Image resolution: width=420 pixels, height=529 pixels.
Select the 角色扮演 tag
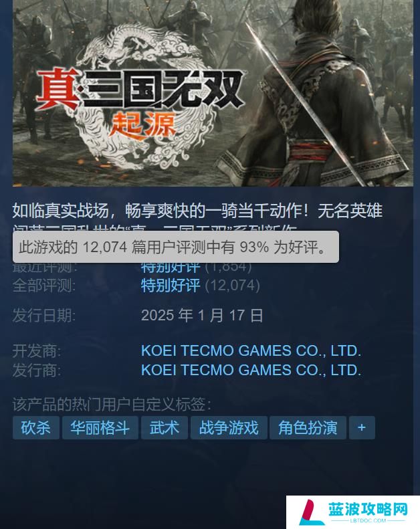point(308,427)
